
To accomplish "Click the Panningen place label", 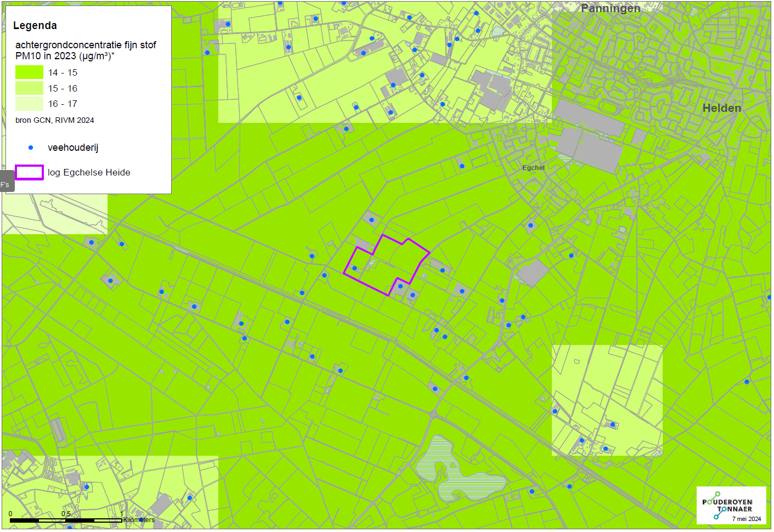I will pyautogui.click(x=610, y=8).
